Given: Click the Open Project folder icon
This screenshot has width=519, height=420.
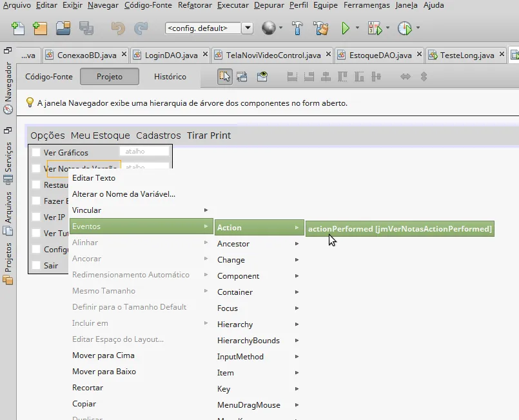Looking at the screenshot, I should click(x=63, y=28).
